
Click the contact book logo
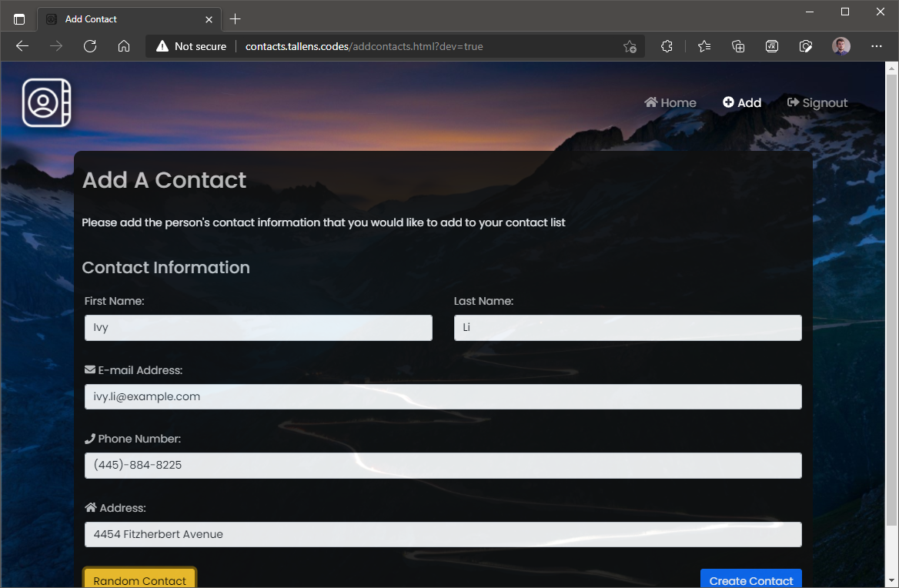point(46,102)
